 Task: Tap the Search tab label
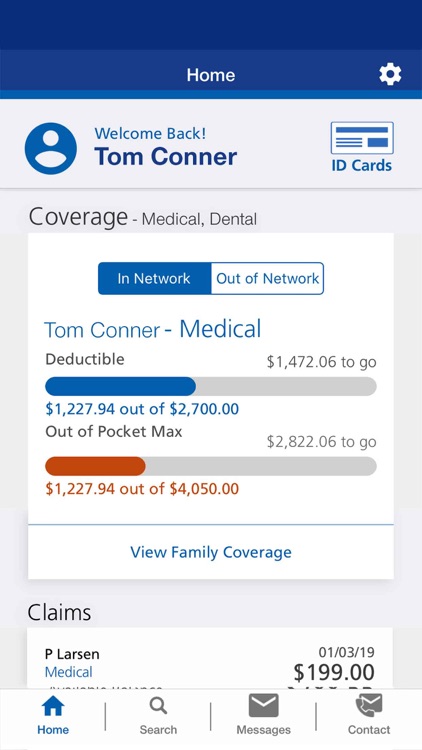point(158,730)
